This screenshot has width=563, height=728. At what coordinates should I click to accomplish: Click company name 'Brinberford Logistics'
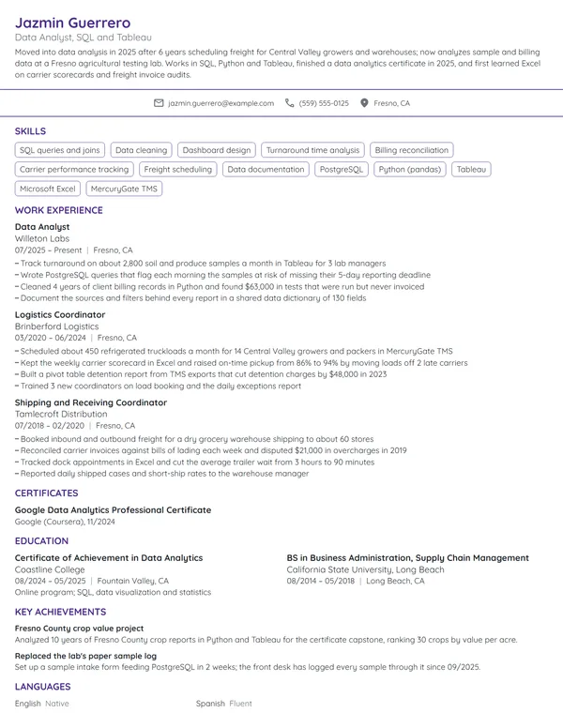[56, 326]
